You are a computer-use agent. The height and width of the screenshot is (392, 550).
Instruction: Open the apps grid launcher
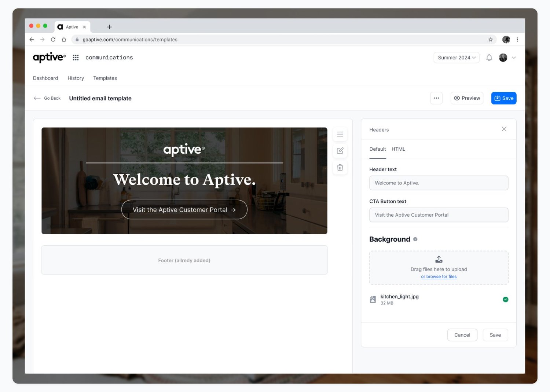[x=76, y=58]
